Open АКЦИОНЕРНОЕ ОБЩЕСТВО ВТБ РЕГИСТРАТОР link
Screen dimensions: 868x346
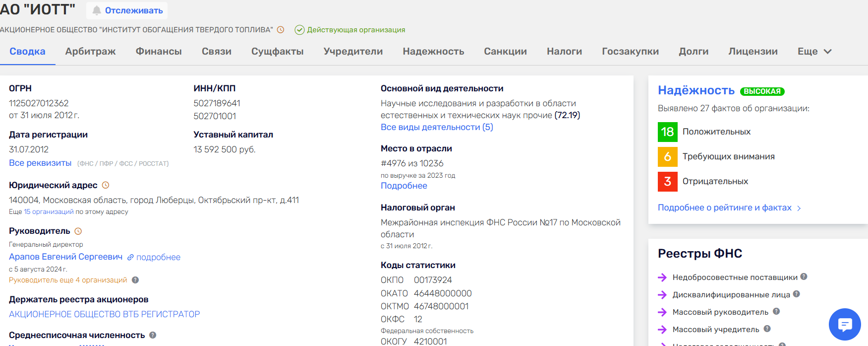[105, 314]
